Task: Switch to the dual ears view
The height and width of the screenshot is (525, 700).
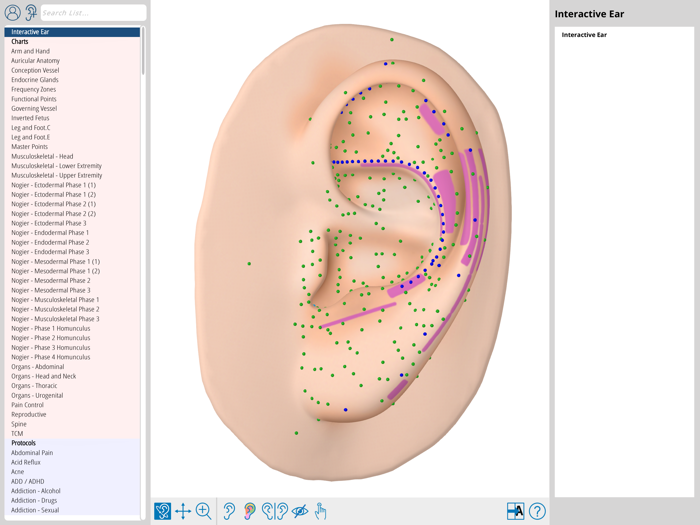Action: click(274, 511)
